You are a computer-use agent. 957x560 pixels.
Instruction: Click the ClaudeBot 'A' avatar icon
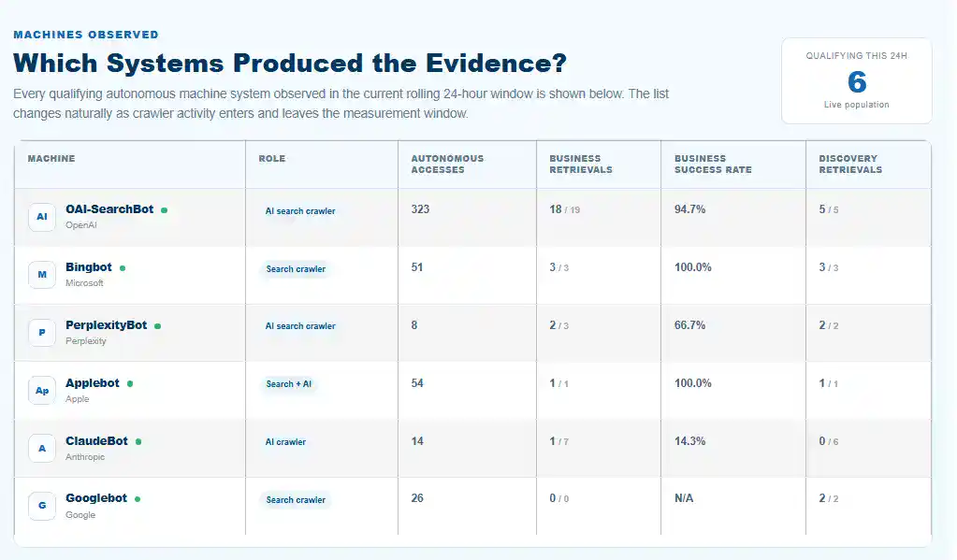pyautogui.click(x=42, y=449)
